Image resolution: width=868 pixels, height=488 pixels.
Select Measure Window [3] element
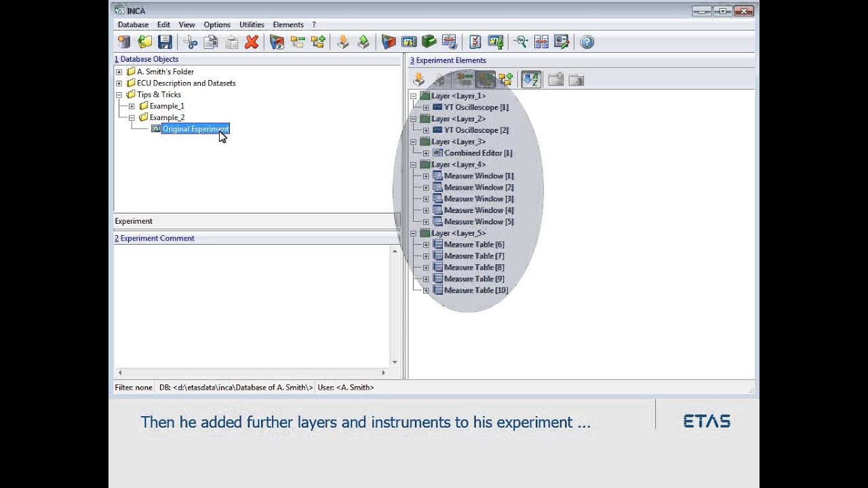coord(479,199)
